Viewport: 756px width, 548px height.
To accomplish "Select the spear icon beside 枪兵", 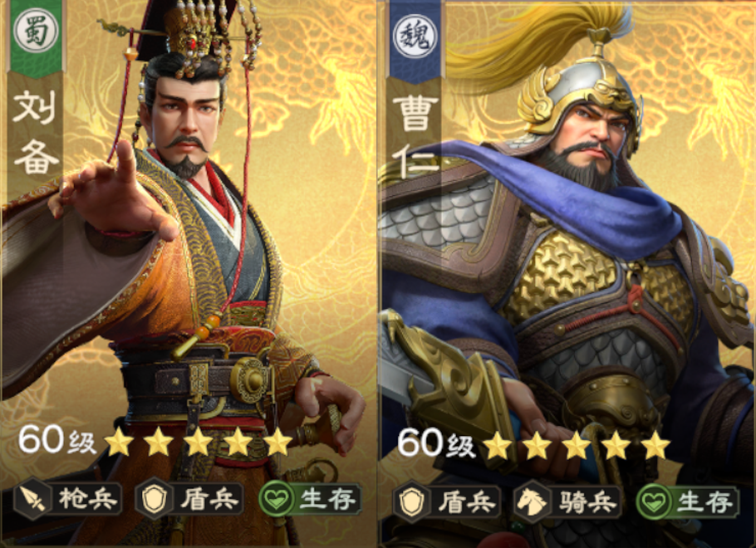I will click(32, 499).
